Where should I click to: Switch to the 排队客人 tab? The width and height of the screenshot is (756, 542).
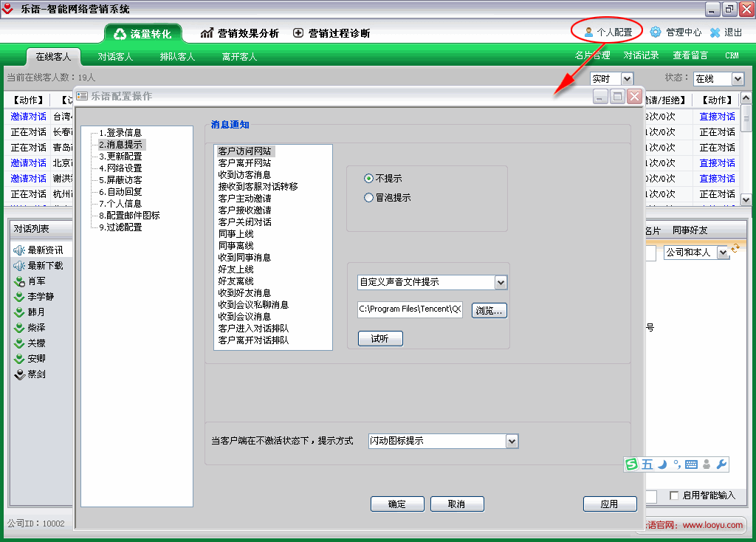point(177,56)
